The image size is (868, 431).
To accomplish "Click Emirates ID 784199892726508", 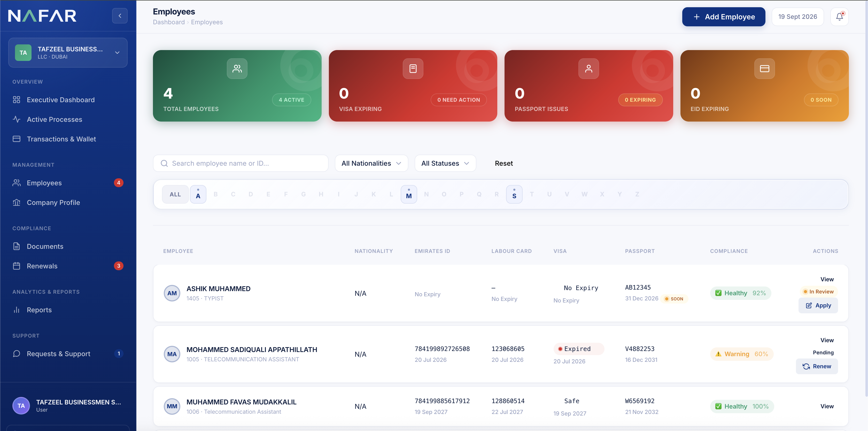I will 442,349.
